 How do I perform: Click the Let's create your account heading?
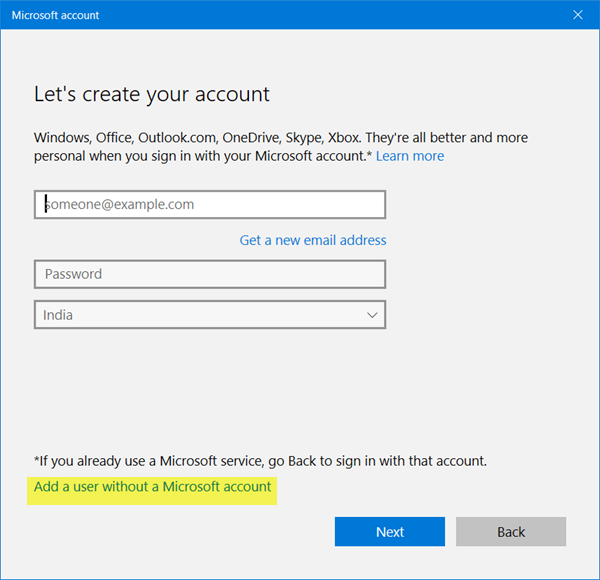click(x=152, y=95)
